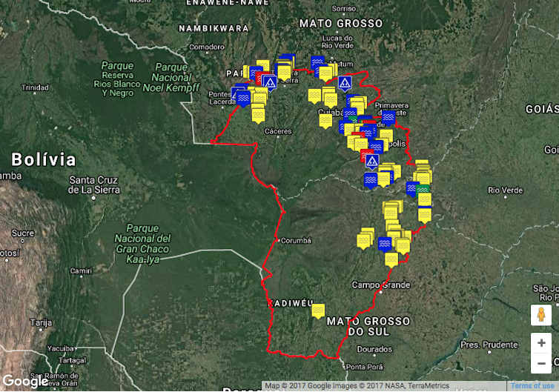Click the Corumbá city label
The height and width of the screenshot is (392, 559).
pos(296,241)
